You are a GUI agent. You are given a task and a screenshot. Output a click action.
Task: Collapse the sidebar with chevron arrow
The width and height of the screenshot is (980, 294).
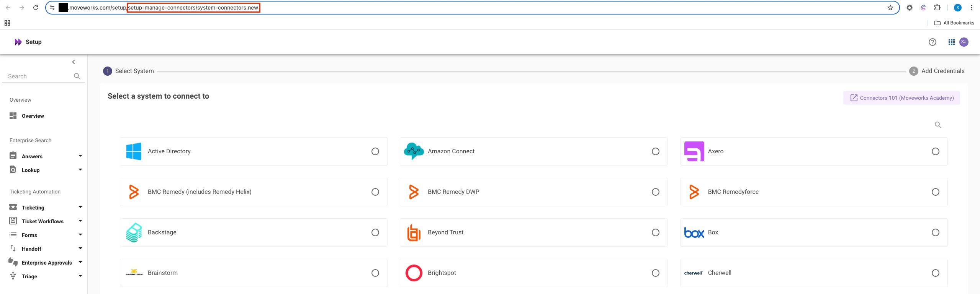(74, 62)
